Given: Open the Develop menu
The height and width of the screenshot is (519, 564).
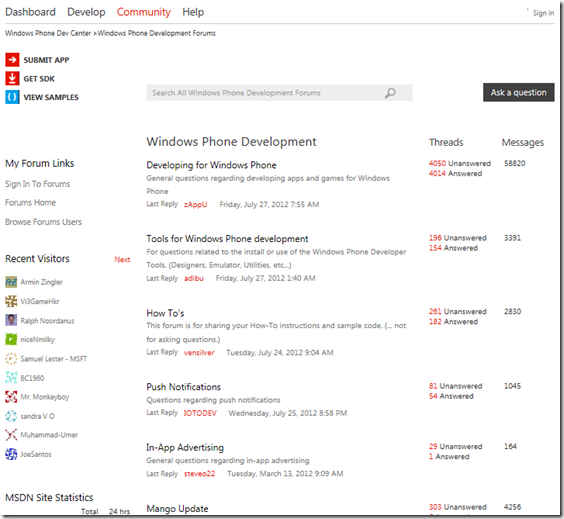Looking at the screenshot, I should click(x=86, y=12).
